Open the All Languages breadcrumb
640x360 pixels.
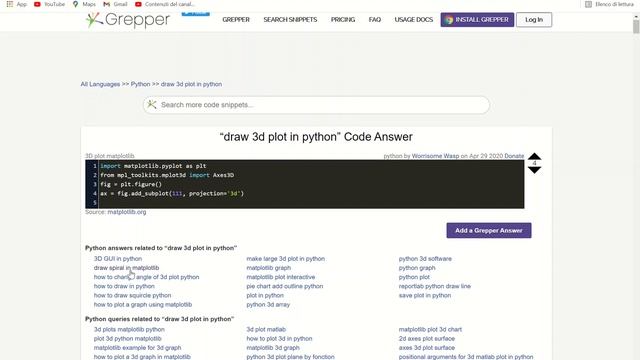click(x=100, y=84)
